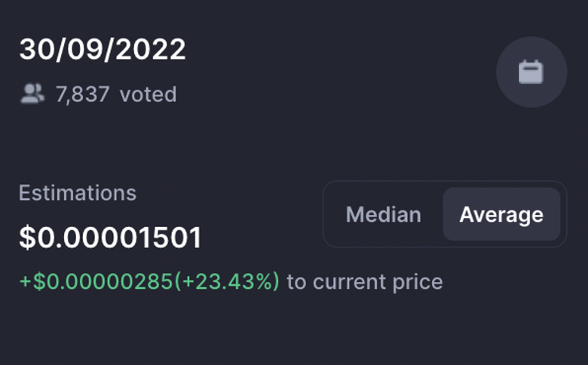
Task: Click the green plus sign before $0.00000285
Action: (25, 282)
